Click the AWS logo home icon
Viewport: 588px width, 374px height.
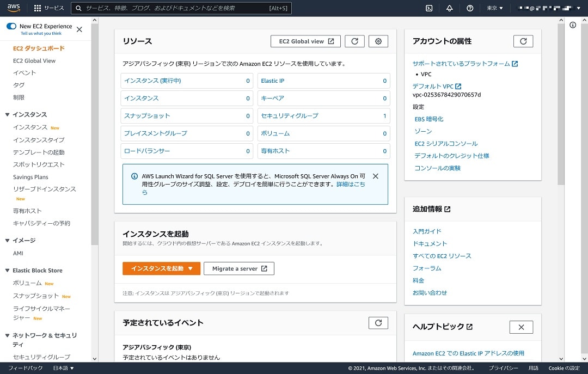(13, 8)
